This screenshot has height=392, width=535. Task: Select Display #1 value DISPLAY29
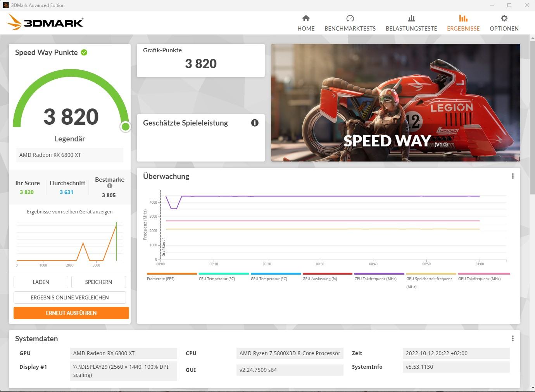click(124, 371)
